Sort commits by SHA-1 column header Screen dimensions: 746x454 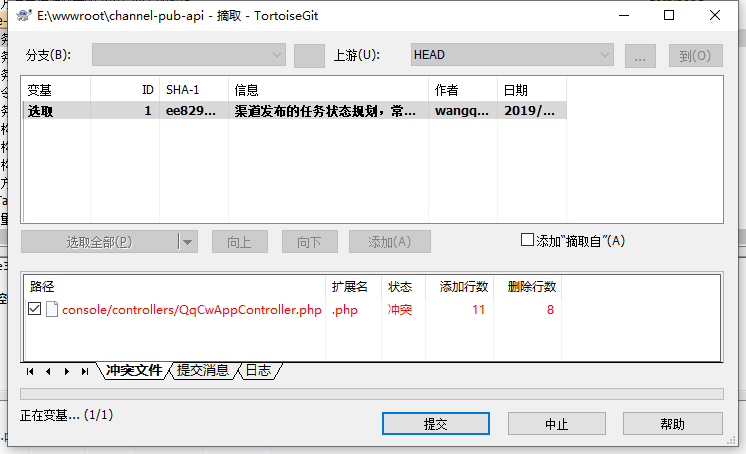194,89
